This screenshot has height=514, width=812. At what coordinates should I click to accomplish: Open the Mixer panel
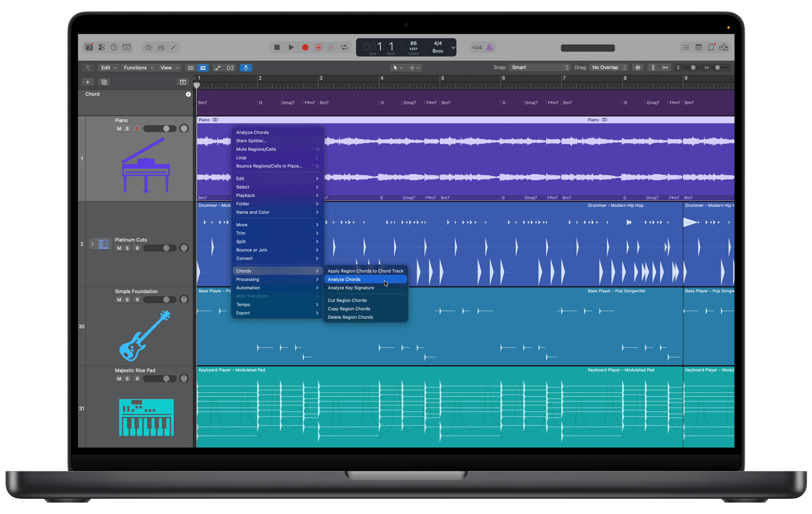tap(161, 47)
